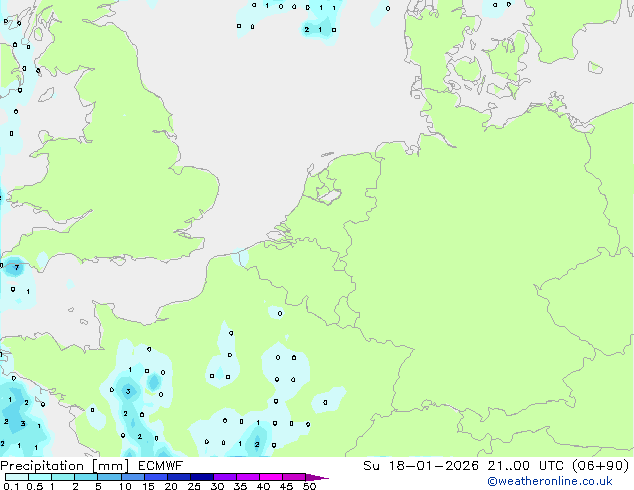Click the '10' legend scale label
The width and height of the screenshot is (634, 490).
pyautogui.click(x=125, y=486)
